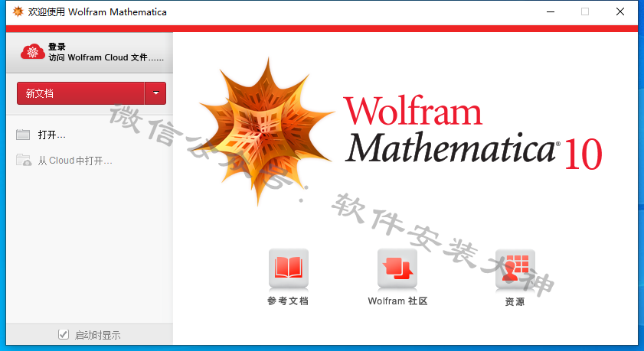Close the Wolfram Mathematica welcome window
Image resolution: width=644 pixels, height=351 pixels.
[620, 12]
